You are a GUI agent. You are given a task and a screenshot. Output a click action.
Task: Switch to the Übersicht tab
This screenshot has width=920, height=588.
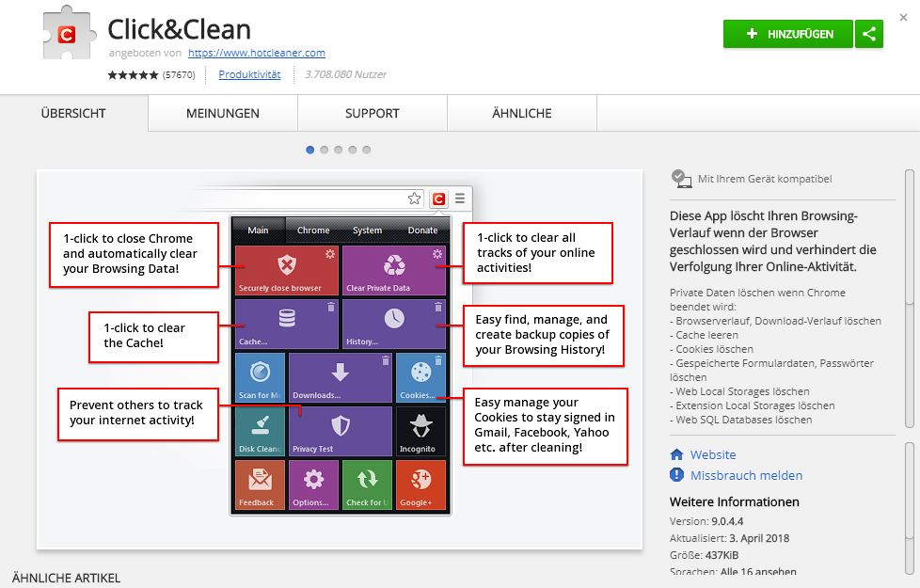click(73, 113)
